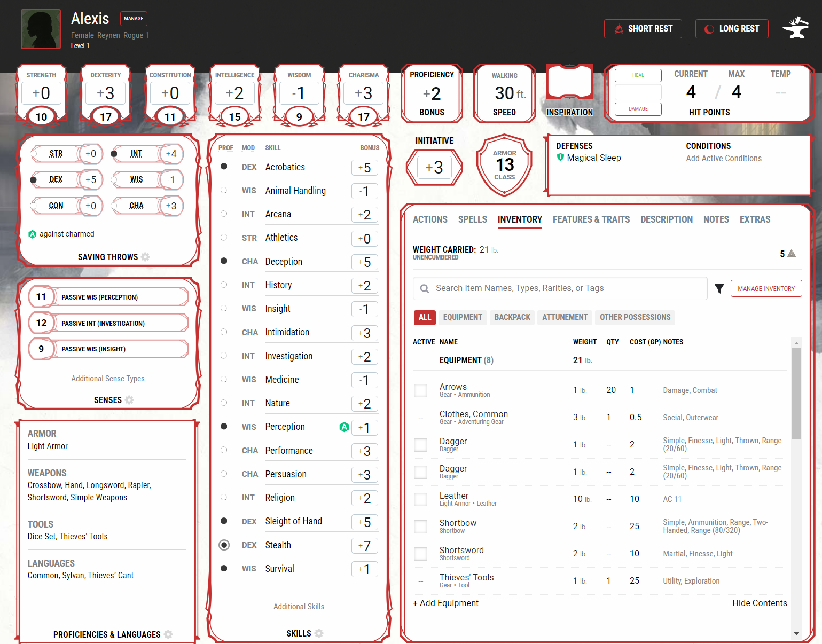This screenshot has width=822, height=644.
Task: Open the Saving Throws settings gear
Action: click(145, 257)
